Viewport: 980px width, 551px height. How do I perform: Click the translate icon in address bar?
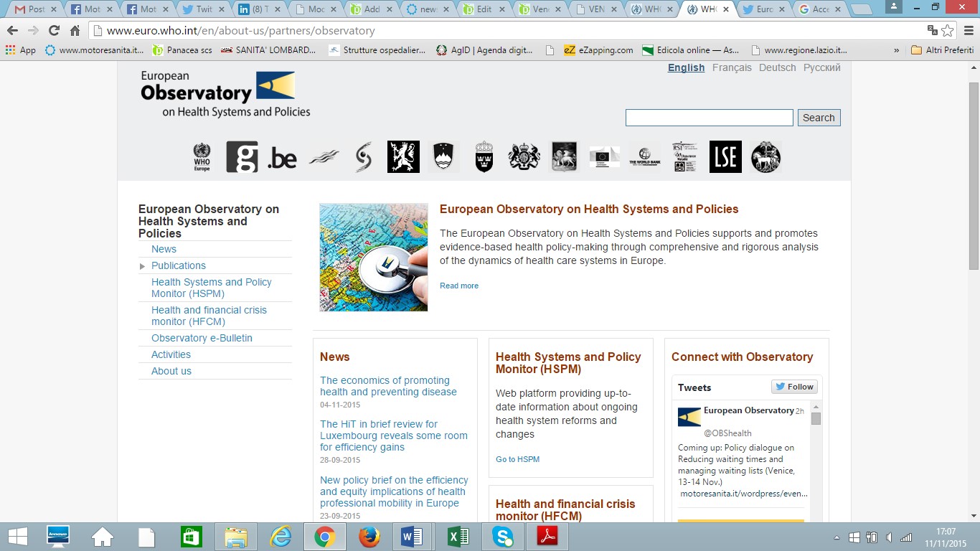(x=932, y=31)
